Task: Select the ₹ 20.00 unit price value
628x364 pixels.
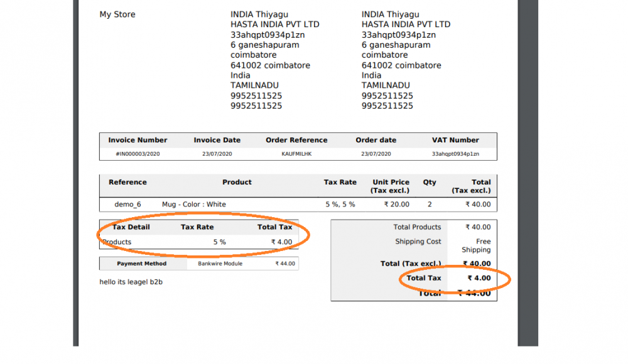Action: (x=396, y=205)
